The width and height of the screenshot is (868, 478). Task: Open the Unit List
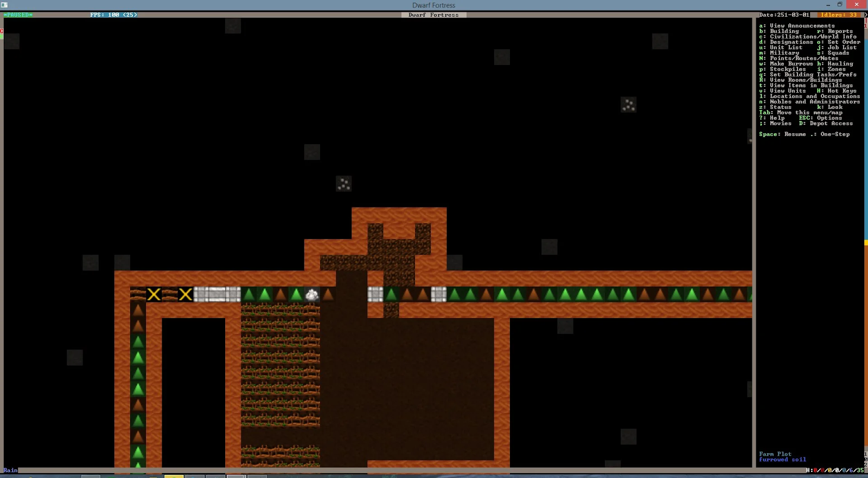pyautogui.click(x=781, y=48)
